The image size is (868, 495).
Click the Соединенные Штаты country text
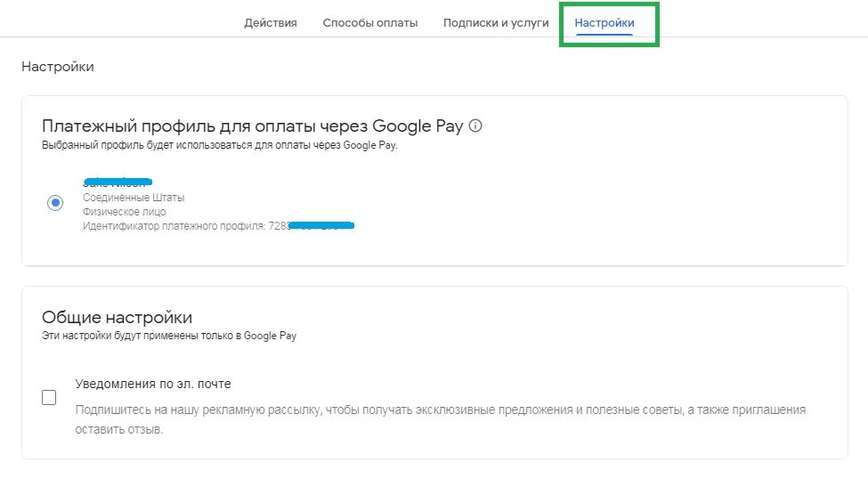[x=134, y=197]
